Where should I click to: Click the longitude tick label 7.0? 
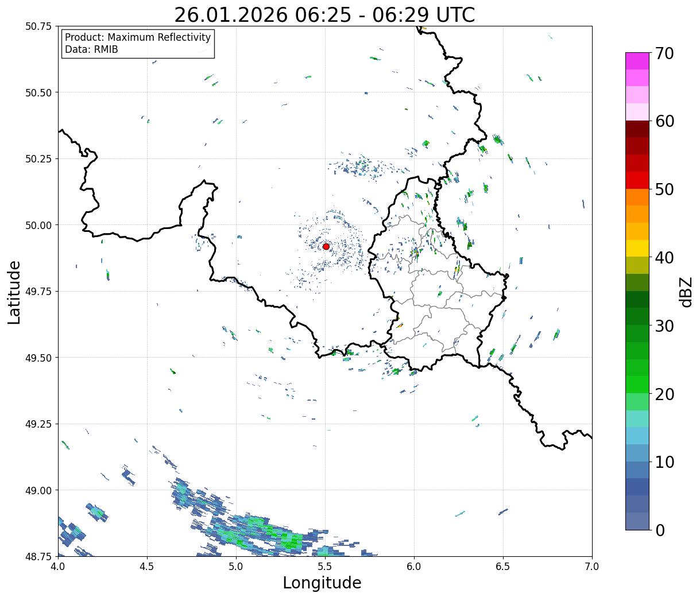tap(592, 566)
